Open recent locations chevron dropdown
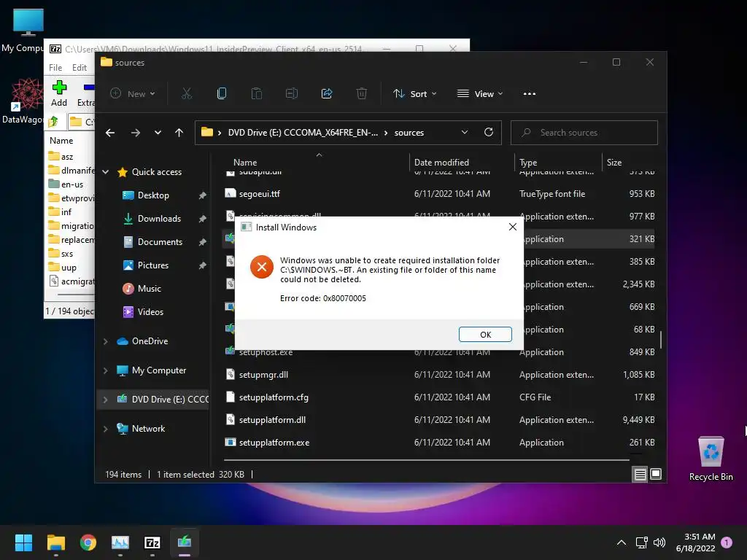Screen dimensions: 747x560 pos(158,133)
